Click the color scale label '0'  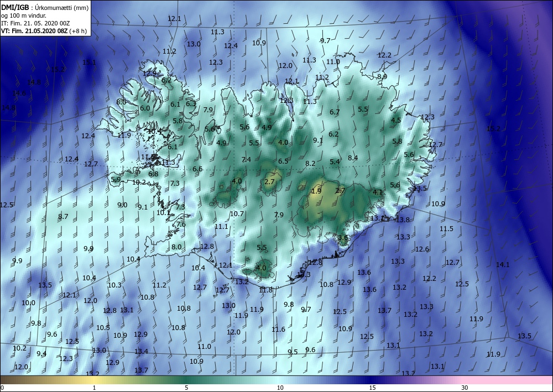tap(2, 388)
